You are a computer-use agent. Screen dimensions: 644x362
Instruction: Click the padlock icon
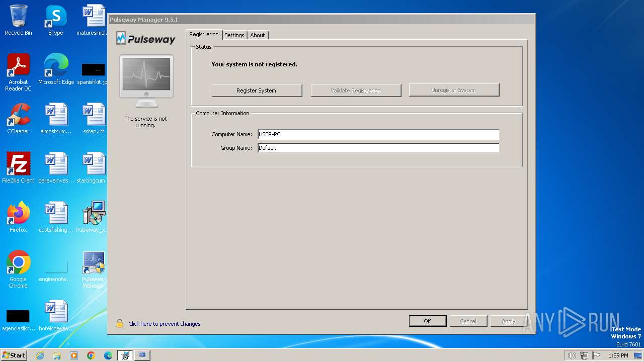point(120,323)
